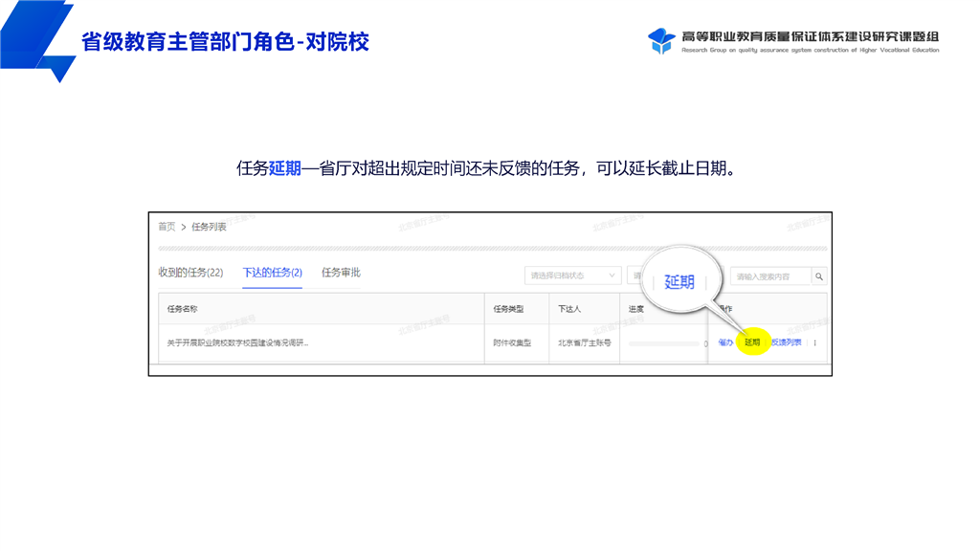Click the 下达人 column header
This screenshot has width=980, height=551.
pos(569,309)
